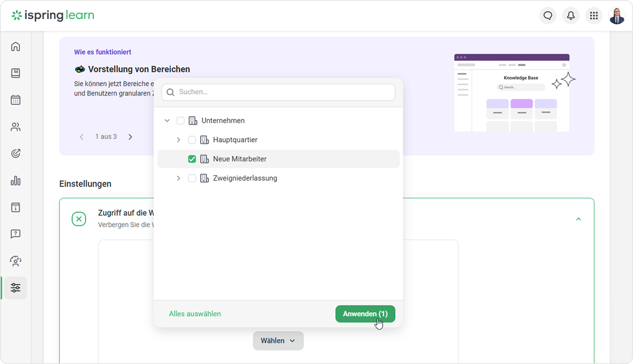Screen dimensions: 633x364
Task: Click Anwenden (1) button
Action: 365,314
